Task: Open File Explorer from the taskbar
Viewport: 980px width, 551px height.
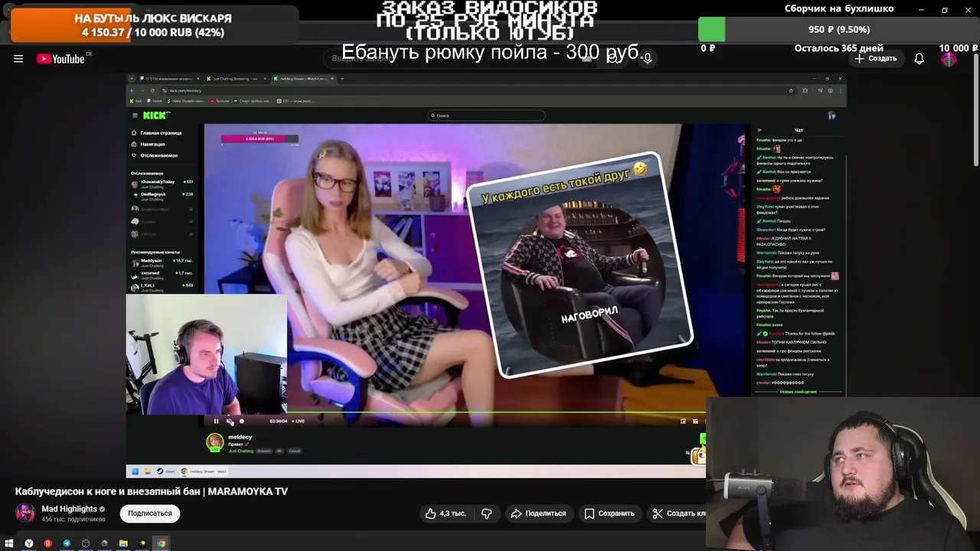Action: (x=123, y=543)
